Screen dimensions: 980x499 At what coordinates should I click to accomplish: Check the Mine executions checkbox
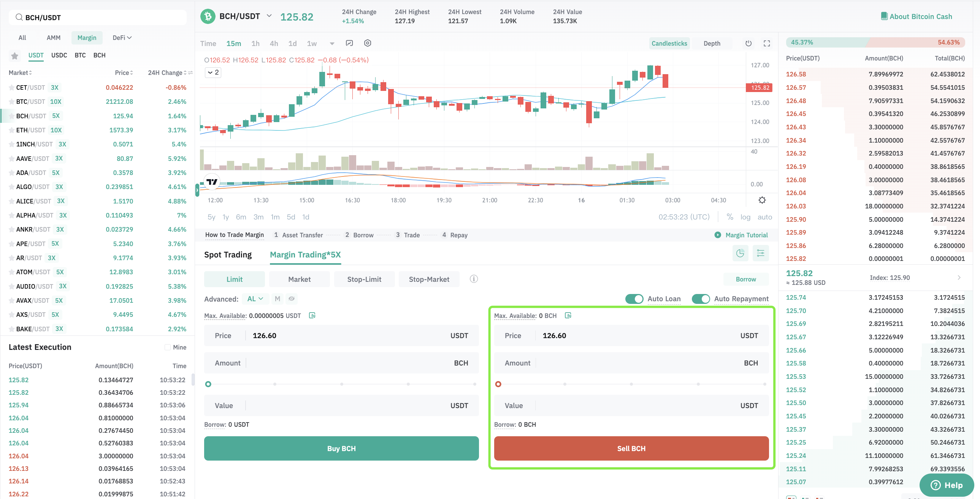167,347
